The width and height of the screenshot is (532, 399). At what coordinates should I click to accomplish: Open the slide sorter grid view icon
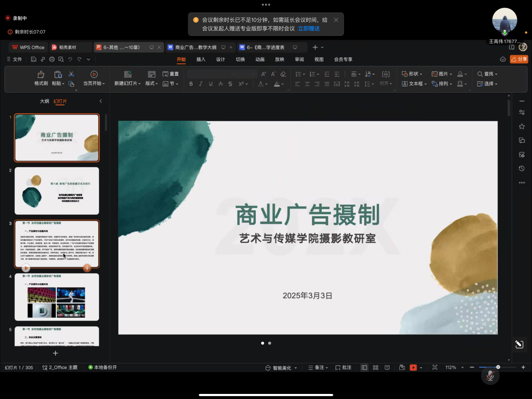pos(376,367)
